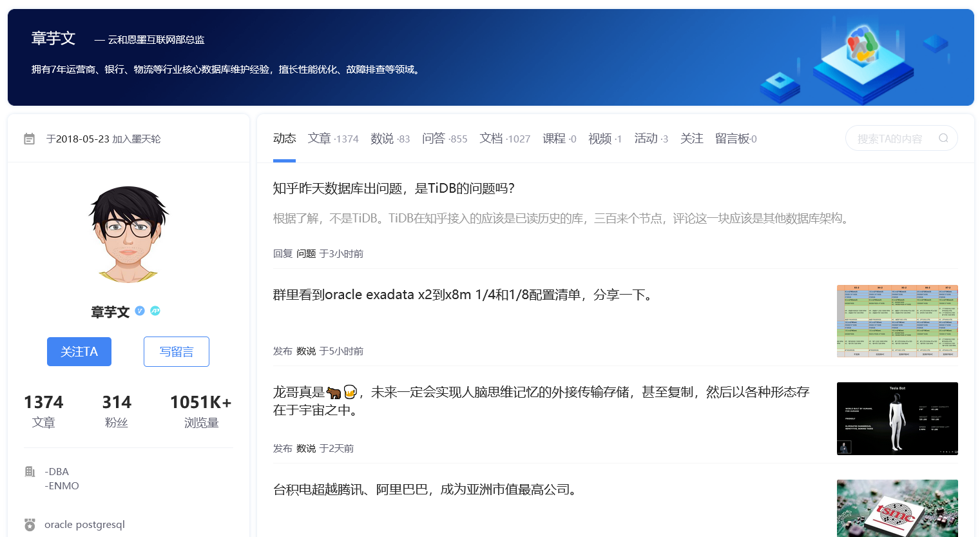Image resolution: width=980 pixels, height=537 pixels.
Task: Click 数说 label under exadata post
Action: (x=306, y=351)
